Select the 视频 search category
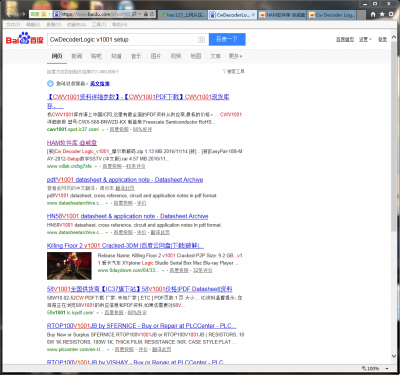400x375 pixels. pyautogui.click(x=176, y=56)
